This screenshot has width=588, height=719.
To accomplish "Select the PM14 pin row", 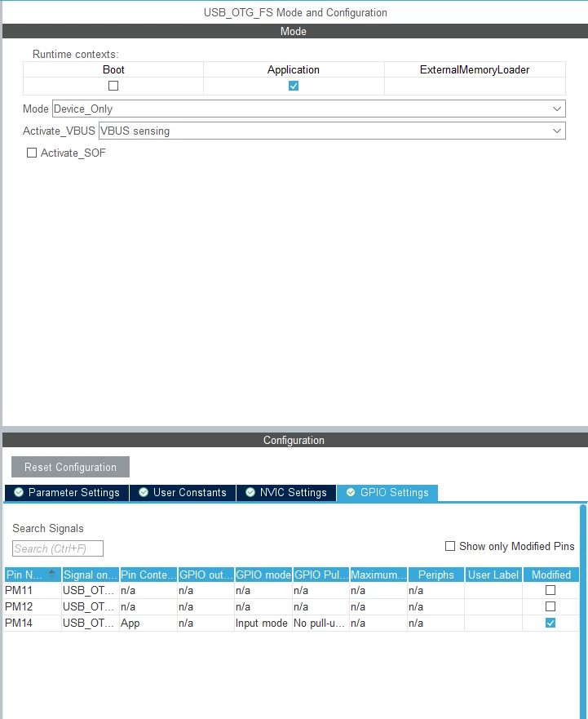I will 292,623.
